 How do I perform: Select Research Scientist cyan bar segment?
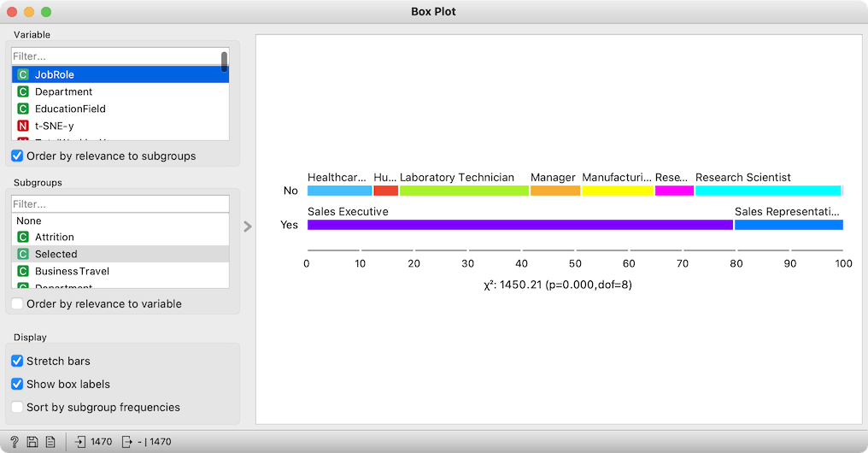click(768, 191)
